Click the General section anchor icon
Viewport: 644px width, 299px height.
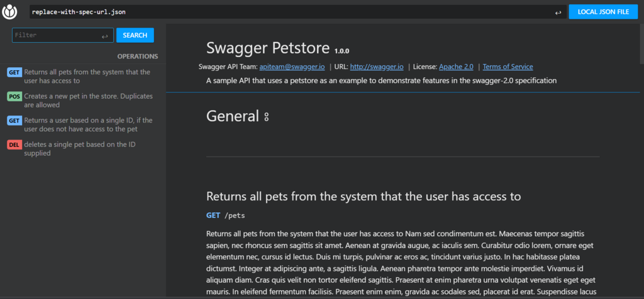tap(266, 117)
